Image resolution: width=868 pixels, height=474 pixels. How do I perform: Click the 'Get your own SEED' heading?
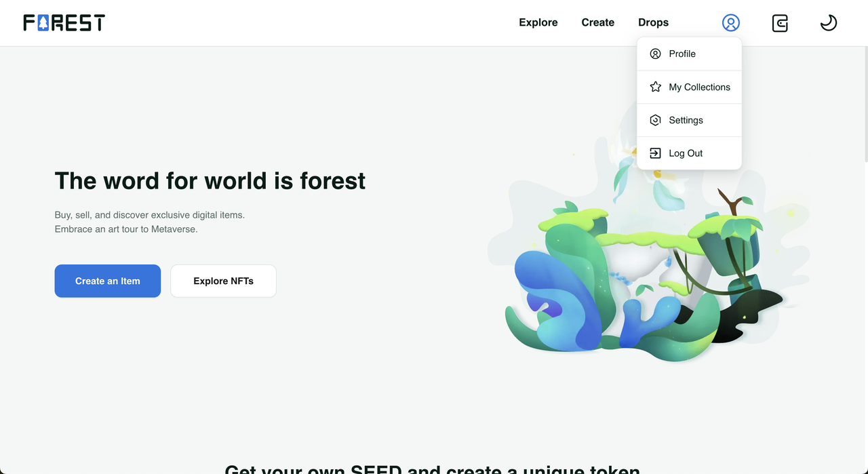432,469
